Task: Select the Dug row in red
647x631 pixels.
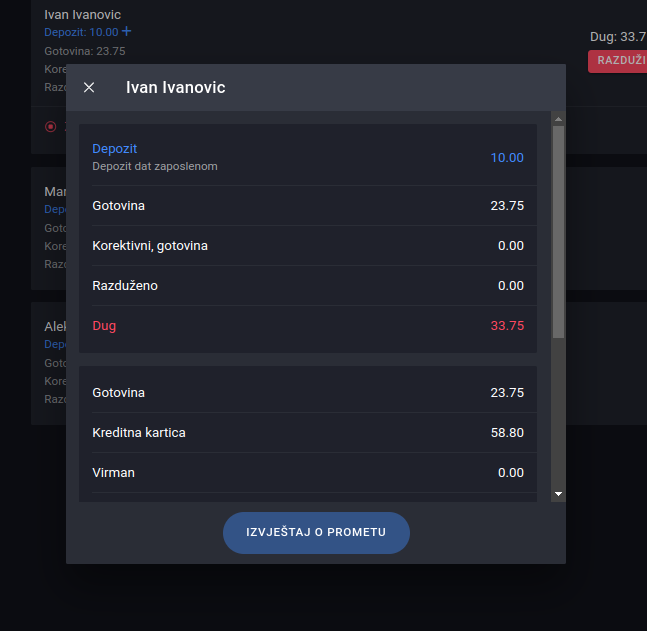Action: click(x=104, y=326)
